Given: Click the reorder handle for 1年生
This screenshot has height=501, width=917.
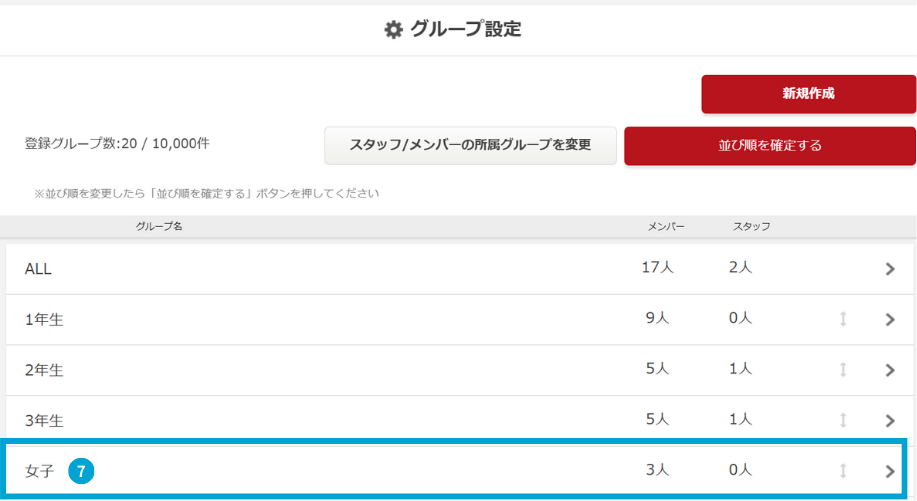Looking at the screenshot, I should click(x=843, y=320).
